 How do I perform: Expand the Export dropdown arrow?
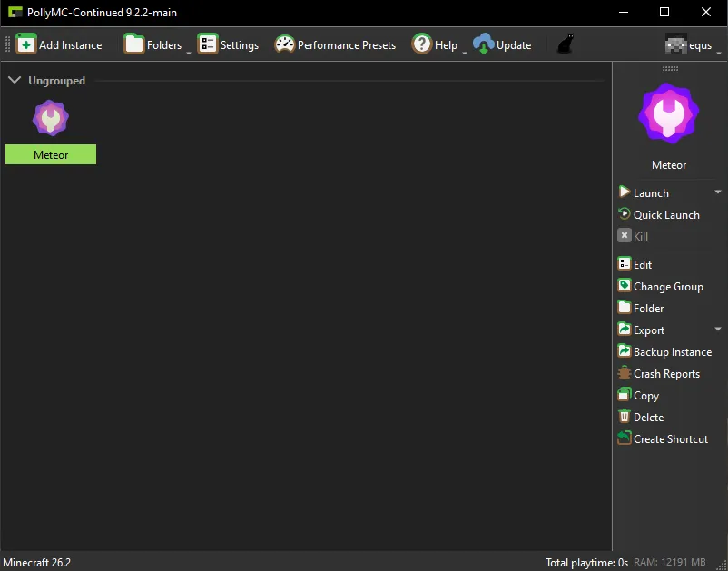coord(717,329)
